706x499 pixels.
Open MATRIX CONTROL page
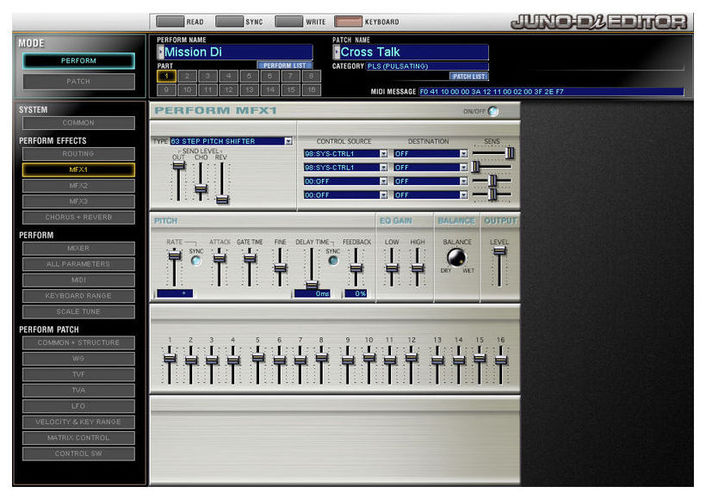coord(78,437)
